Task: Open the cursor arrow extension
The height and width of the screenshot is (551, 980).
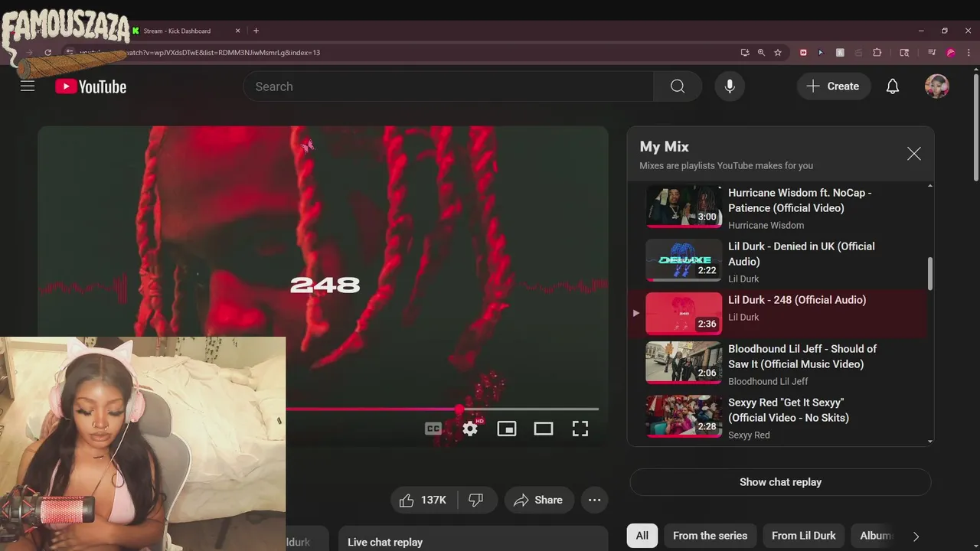Action: (x=821, y=53)
